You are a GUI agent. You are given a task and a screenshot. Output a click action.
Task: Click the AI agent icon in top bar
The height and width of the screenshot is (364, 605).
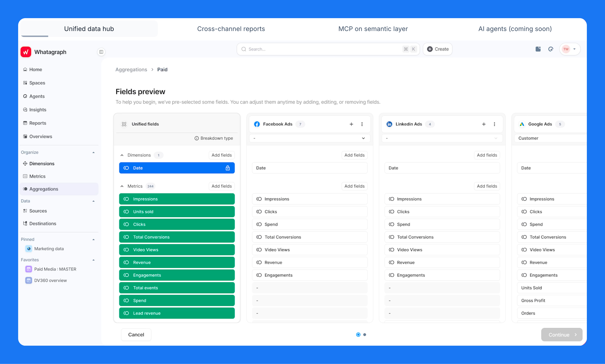click(x=551, y=49)
